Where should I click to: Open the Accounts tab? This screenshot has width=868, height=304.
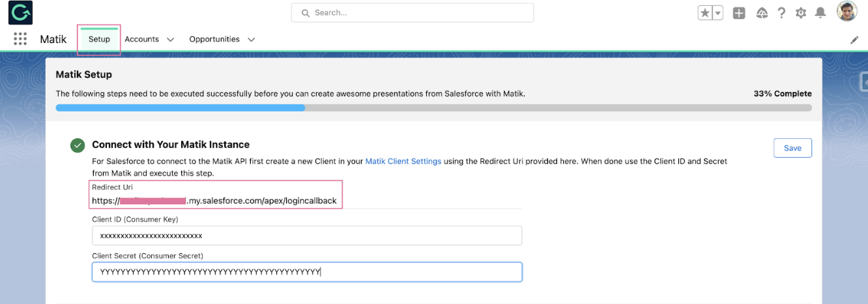click(142, 39)
